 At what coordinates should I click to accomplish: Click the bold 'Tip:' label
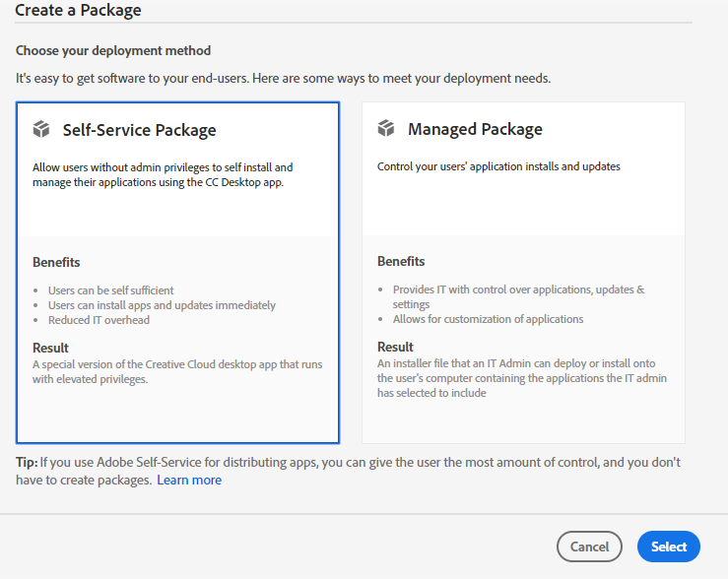tap(27, 462)
